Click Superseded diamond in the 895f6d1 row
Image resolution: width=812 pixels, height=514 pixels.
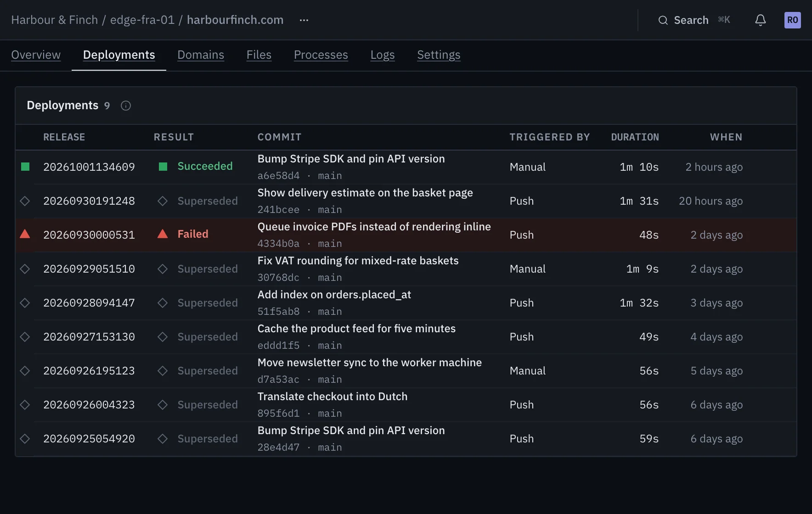(163, 405)
